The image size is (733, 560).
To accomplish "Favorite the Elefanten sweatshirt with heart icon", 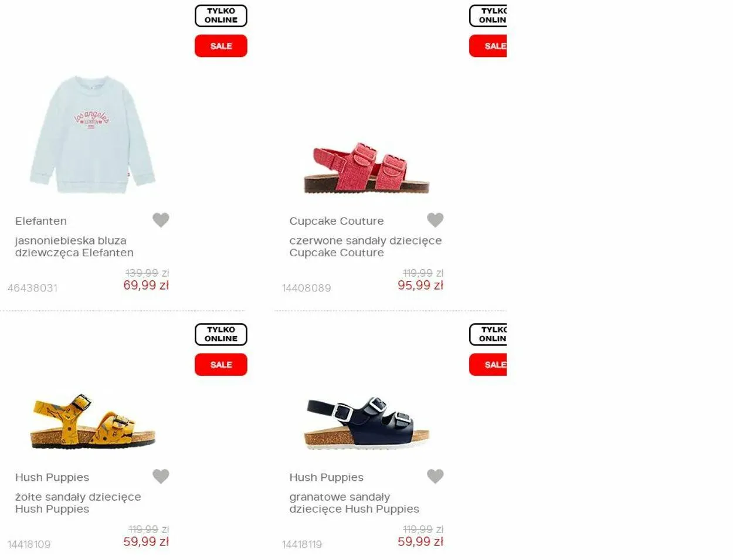I will (161, 220).
